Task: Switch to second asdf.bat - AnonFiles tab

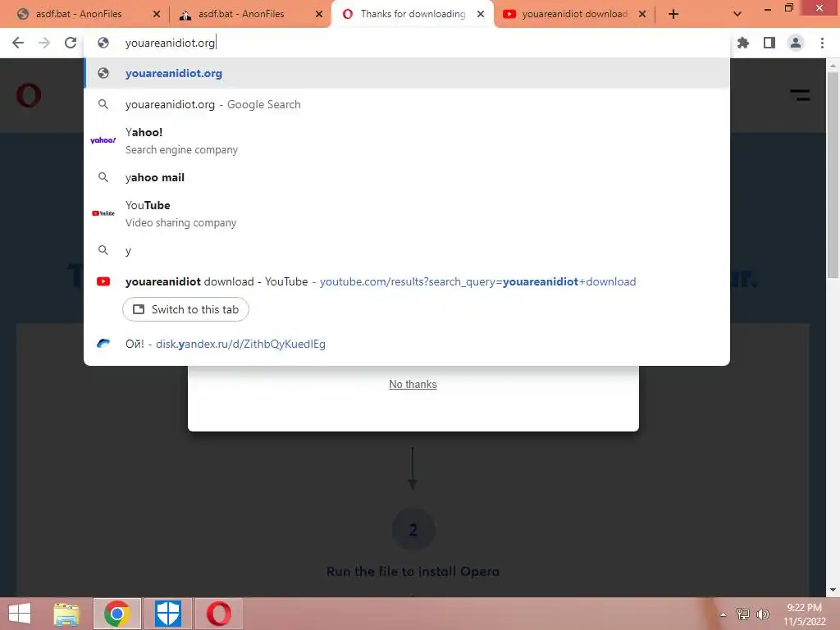Action: [x=241, y=14]
